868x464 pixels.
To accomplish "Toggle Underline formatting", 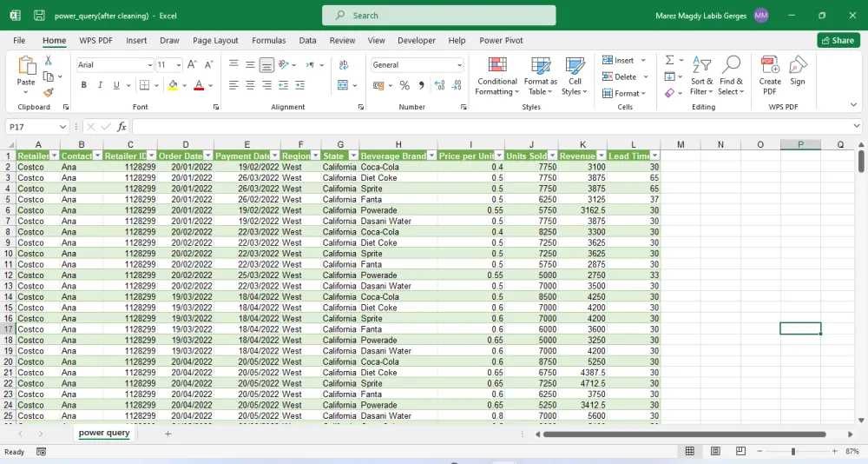I will pos(116,85).
